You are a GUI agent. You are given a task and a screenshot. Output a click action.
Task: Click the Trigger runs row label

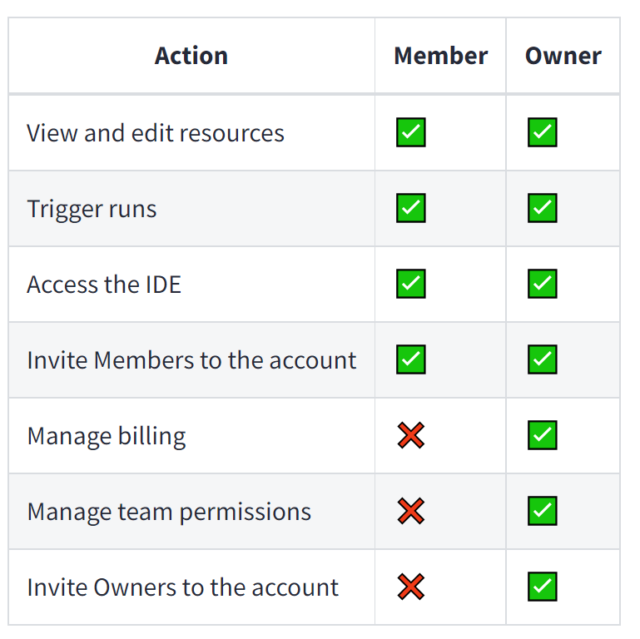(92, 209)
